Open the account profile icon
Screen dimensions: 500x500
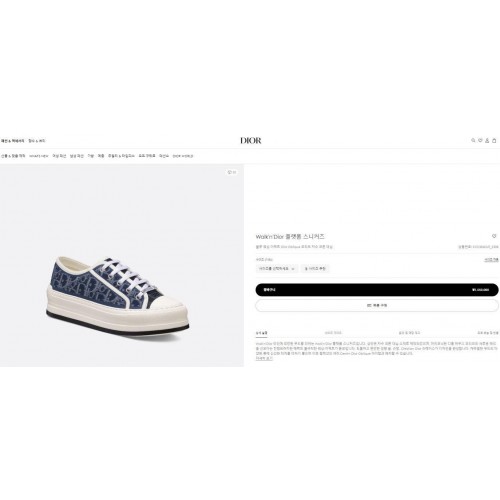coord(487,140)
